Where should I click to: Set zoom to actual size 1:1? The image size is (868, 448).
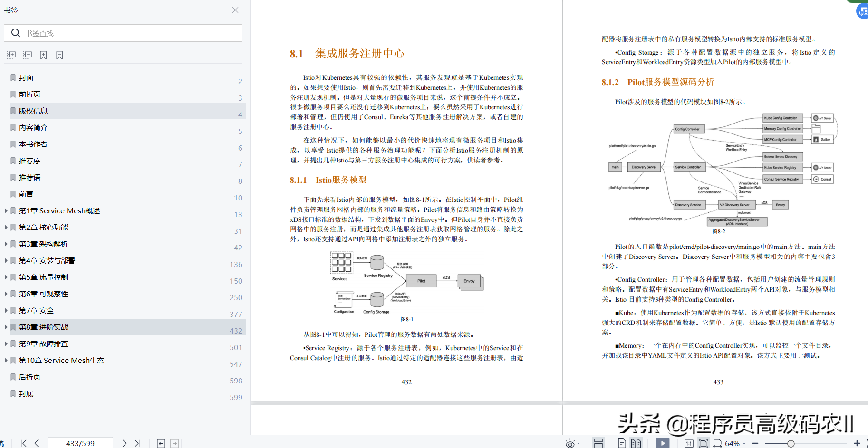pos(689,443)
